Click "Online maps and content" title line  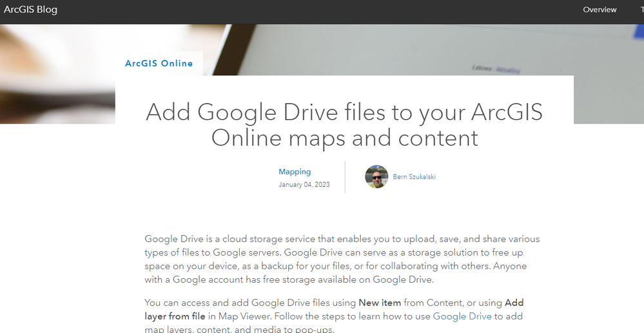[344, 138]
